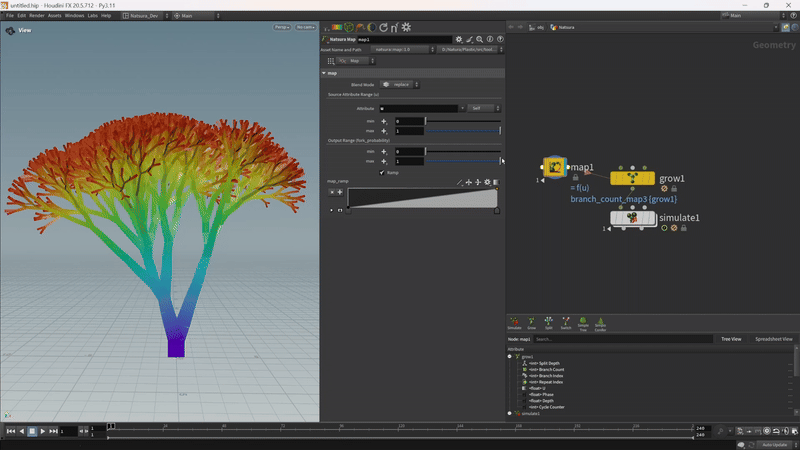800x450 pixels.
Task: Toggle the lock flag under map1 node
Action: pos(576,178)
